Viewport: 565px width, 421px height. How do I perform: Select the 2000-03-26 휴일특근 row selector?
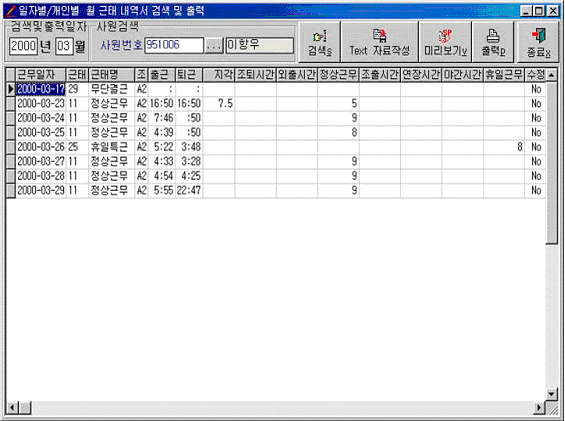tap(11, 147)
